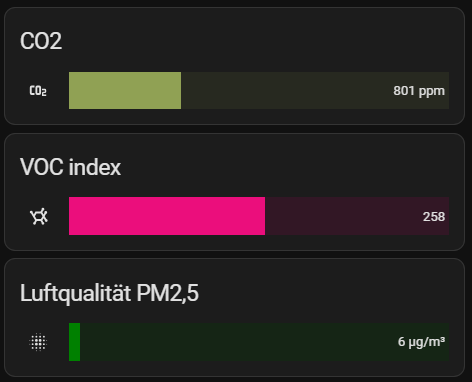Click the green filled PM2,5 bar
This screenshot has width=472, height=382.
click(x=74, y=342)
